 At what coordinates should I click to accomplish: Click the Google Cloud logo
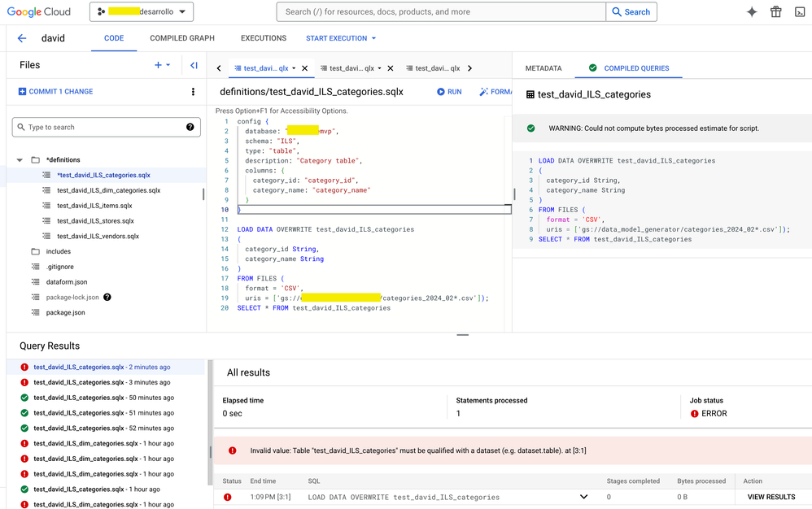39,12
